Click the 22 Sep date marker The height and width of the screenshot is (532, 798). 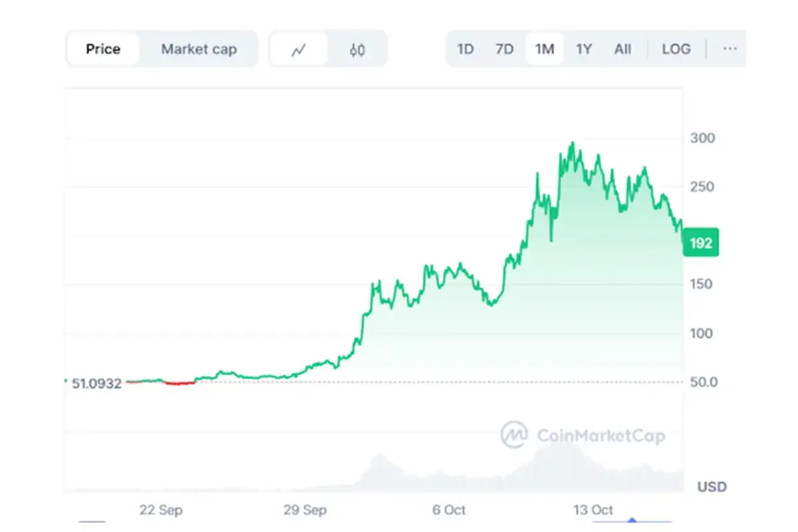coord(161,510)
